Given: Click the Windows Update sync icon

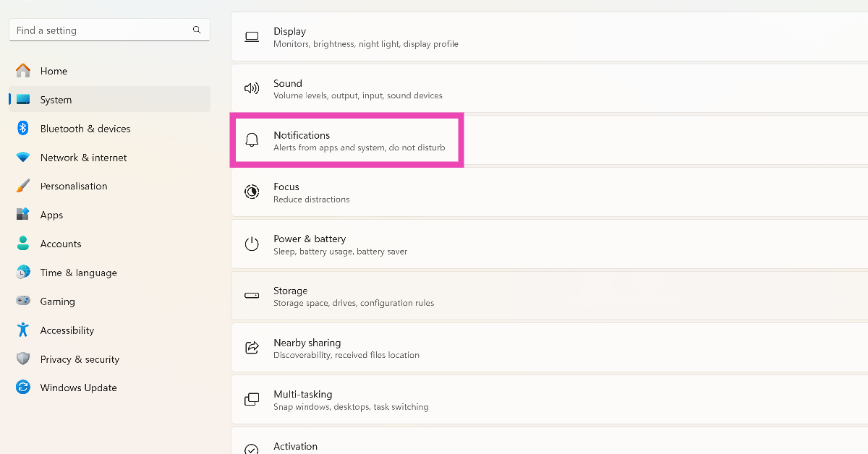Looking at the screenshot, I should (x=23, y=387).
